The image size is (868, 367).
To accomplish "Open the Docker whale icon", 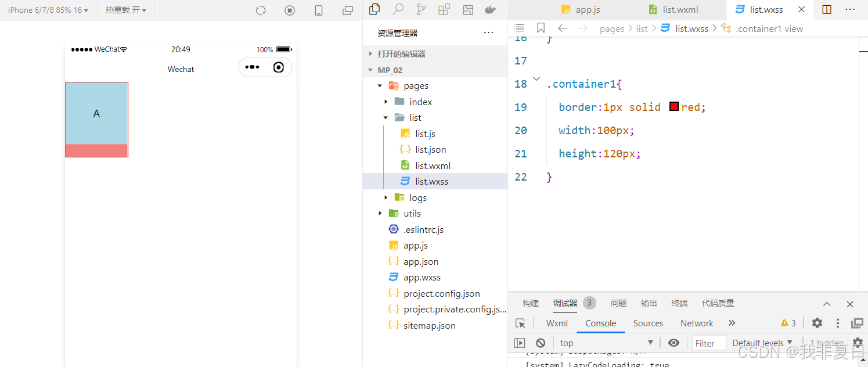I will click(491, 9).
